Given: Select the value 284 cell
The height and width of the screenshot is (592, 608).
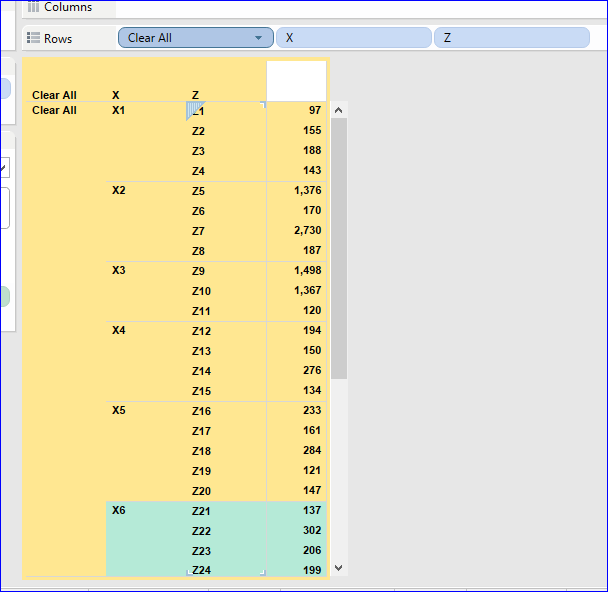Looking at the screenshot, I should pos(312,450).
